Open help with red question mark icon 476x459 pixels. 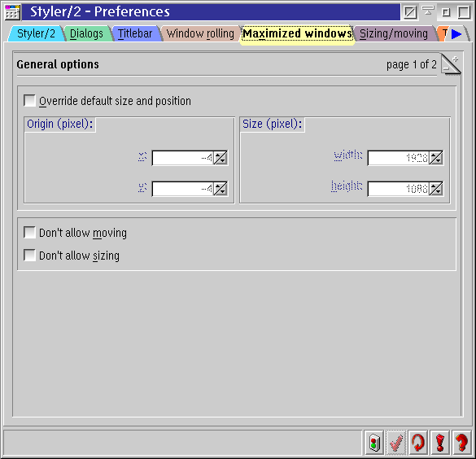(x=461, y=443)
